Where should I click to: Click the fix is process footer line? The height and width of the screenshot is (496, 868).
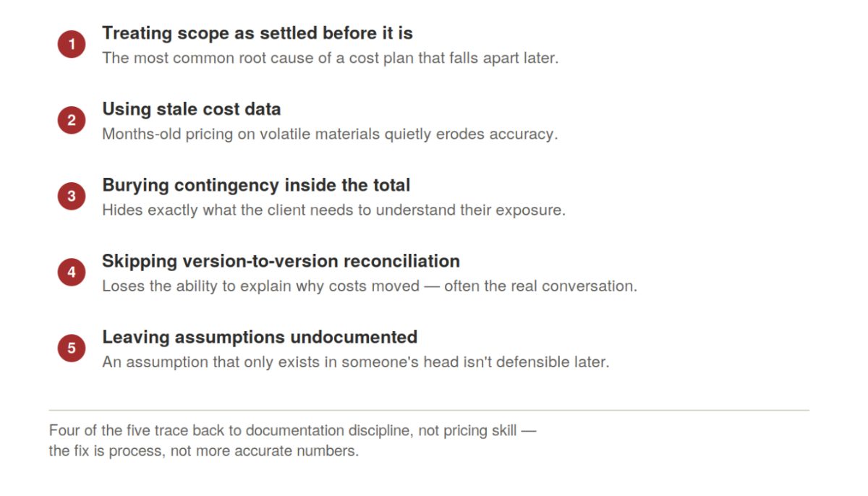coord(204,451)
